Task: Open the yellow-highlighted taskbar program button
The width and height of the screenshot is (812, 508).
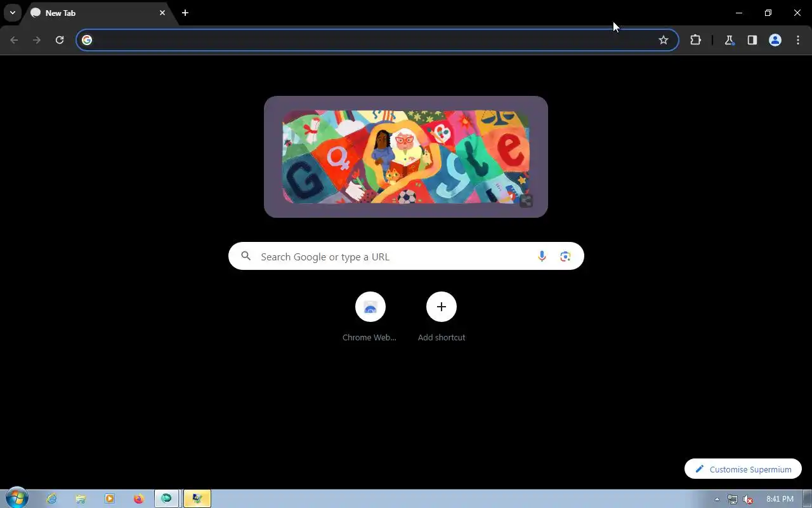Action: (x=197, y=498)
